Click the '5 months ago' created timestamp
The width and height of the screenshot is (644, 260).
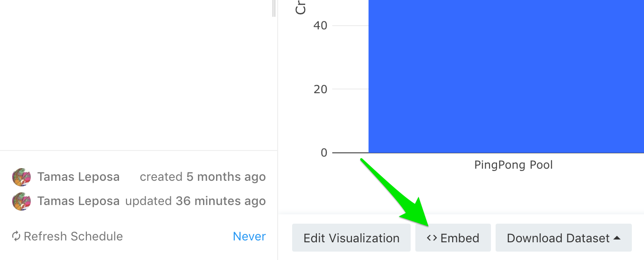pyautogui.click(x=226, y=177)
